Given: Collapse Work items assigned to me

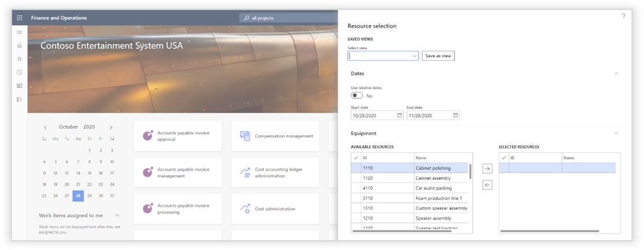Looking at the screenshot, I should point(117,215).
